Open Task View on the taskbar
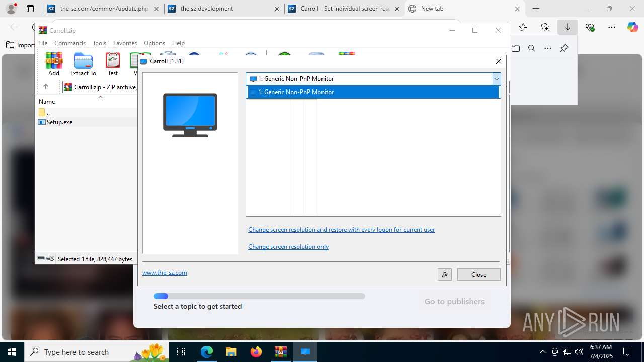The width and height of the screenshot is (644, 362). pos(181,352)
